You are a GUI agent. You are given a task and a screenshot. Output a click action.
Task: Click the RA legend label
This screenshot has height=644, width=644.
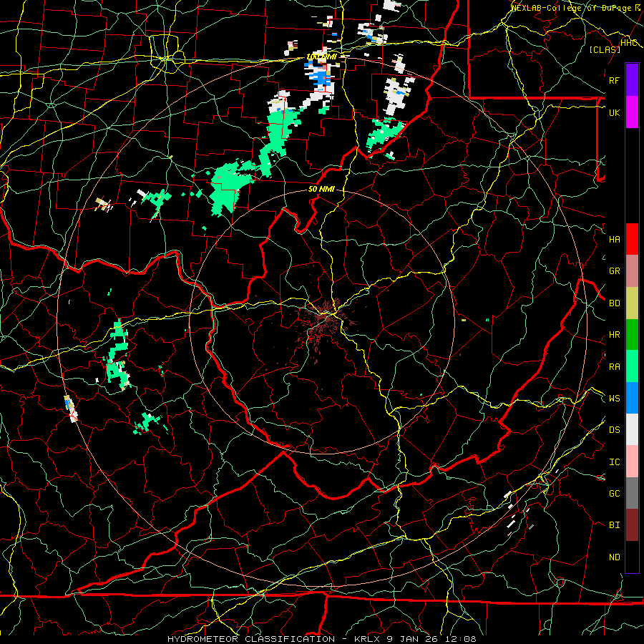click(615, 367)
